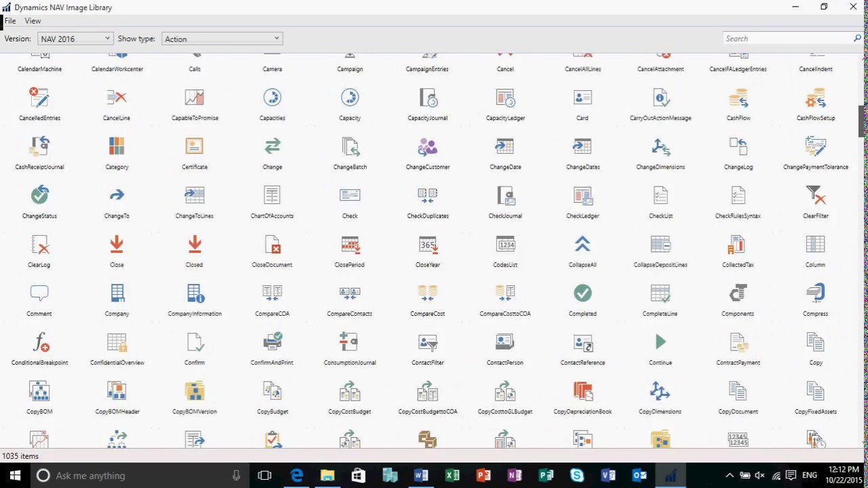Open the Version dropdown showing NAV 2016
Image resolution: width=868 pixels, height=488 pixels.
point(75,39)
